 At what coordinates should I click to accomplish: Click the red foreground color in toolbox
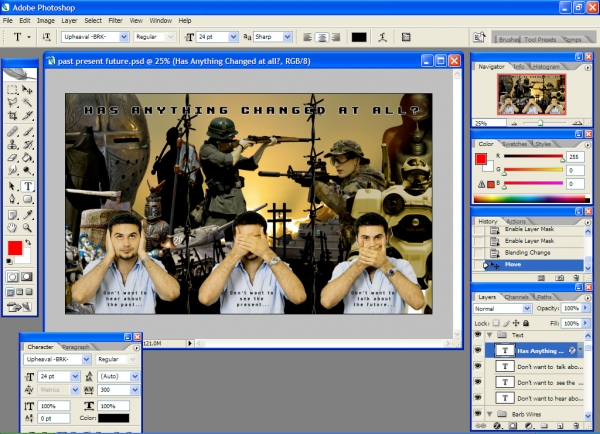(15, 248)
